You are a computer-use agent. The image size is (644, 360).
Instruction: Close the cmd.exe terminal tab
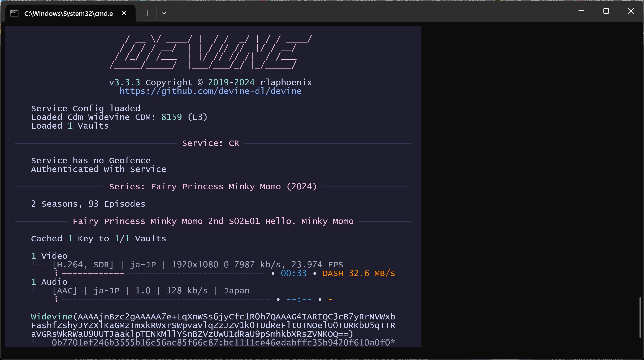[x=124, y=13]
